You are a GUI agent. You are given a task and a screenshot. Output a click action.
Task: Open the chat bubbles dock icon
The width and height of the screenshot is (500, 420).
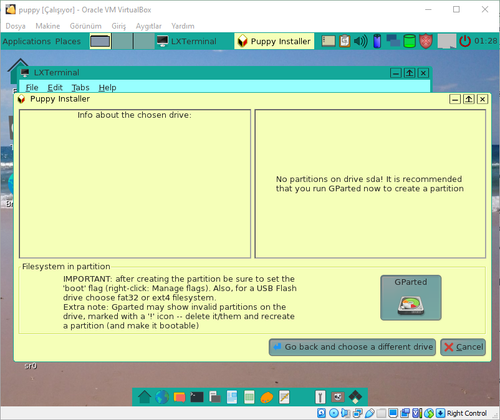[x=179, y=397]
